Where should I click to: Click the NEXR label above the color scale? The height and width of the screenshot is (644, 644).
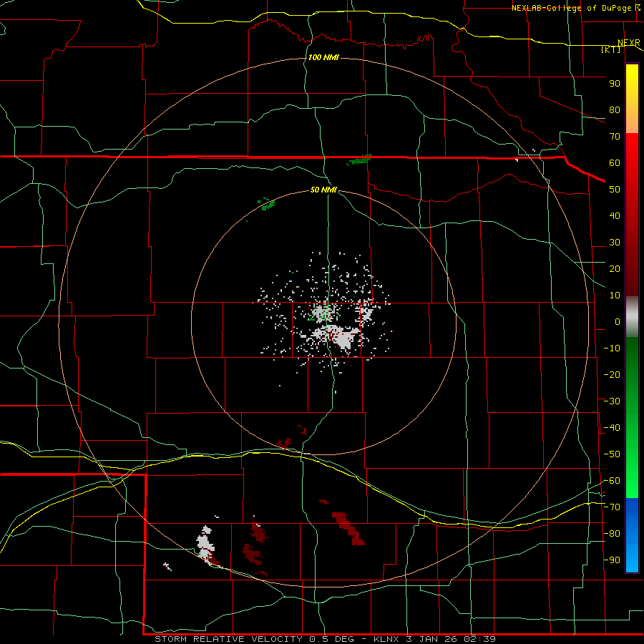click(x=628, y=43)
